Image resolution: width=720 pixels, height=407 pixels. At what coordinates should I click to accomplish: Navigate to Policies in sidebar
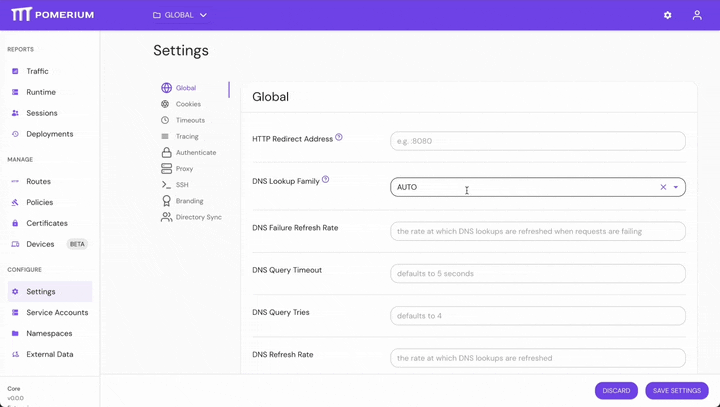pyautogui.click(x=40, y=202)
